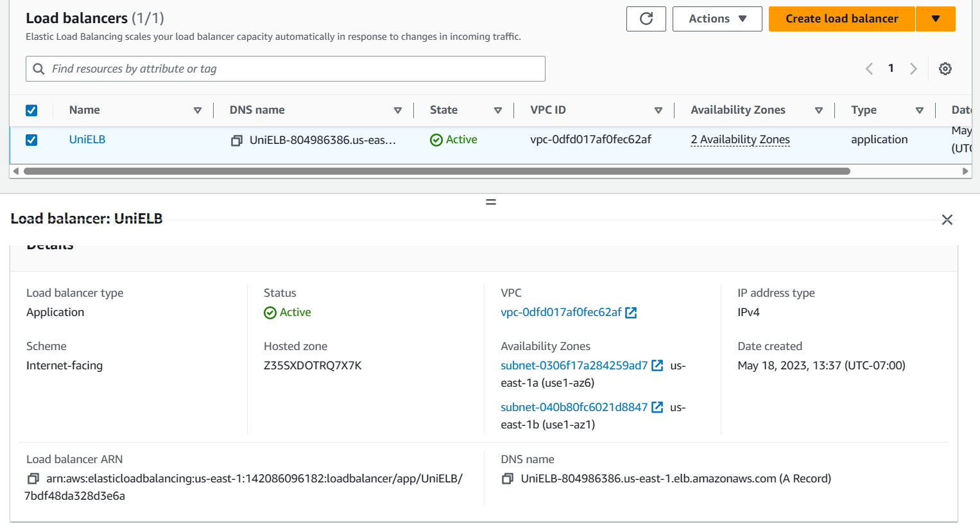
Task: Click the refresh icon to reload load balancers
Action: click(x=646, y=19)
